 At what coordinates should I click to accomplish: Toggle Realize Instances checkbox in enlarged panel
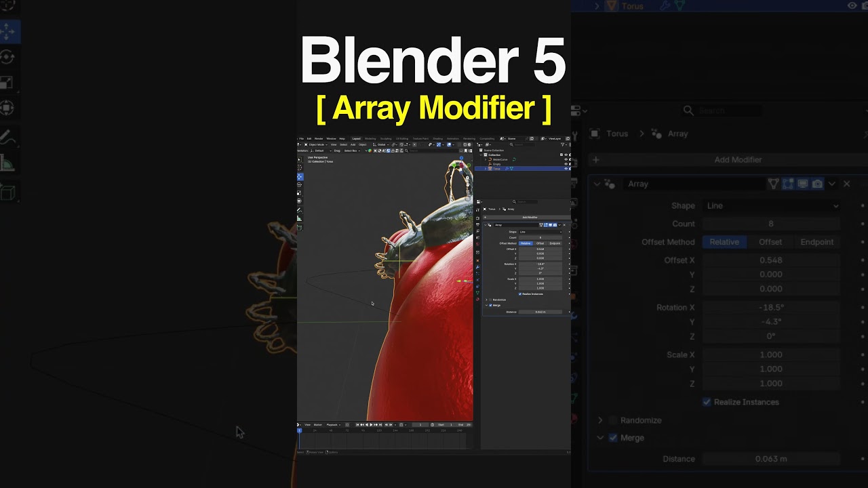[x=707, y=402]
